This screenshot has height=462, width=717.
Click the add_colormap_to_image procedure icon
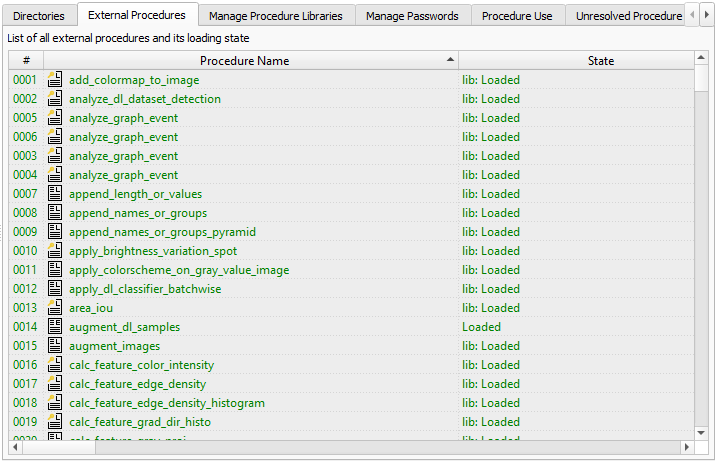pos(55,80)
